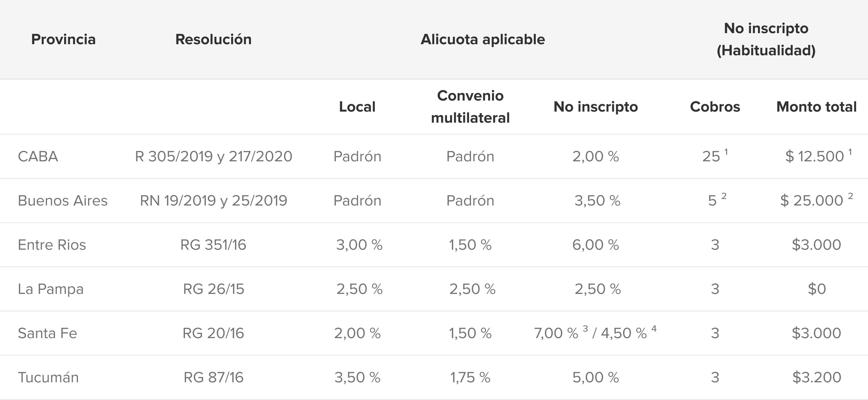The height and width of the screenshot is (400, 868).
Task: Click the $ 25.000 amount cell
Action: coord(817,200)
